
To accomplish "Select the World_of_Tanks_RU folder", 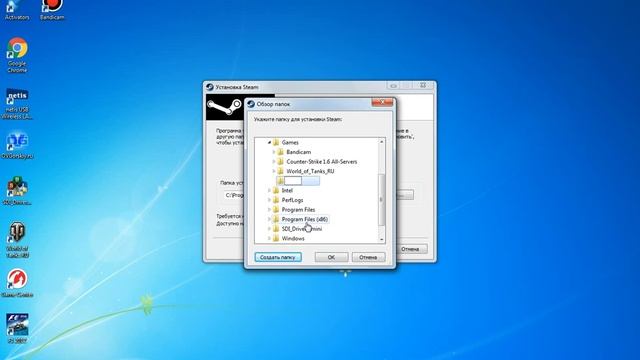I will coord(310,171).
